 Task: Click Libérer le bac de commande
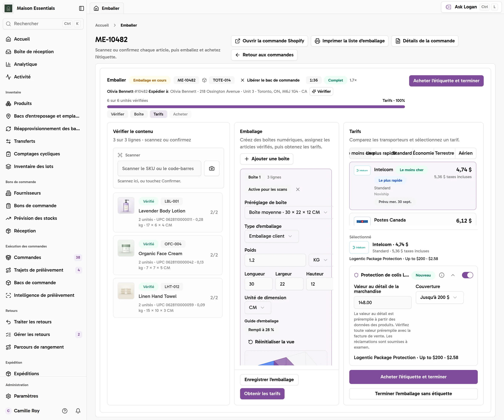pyautogui.click(x=270, y=80)
